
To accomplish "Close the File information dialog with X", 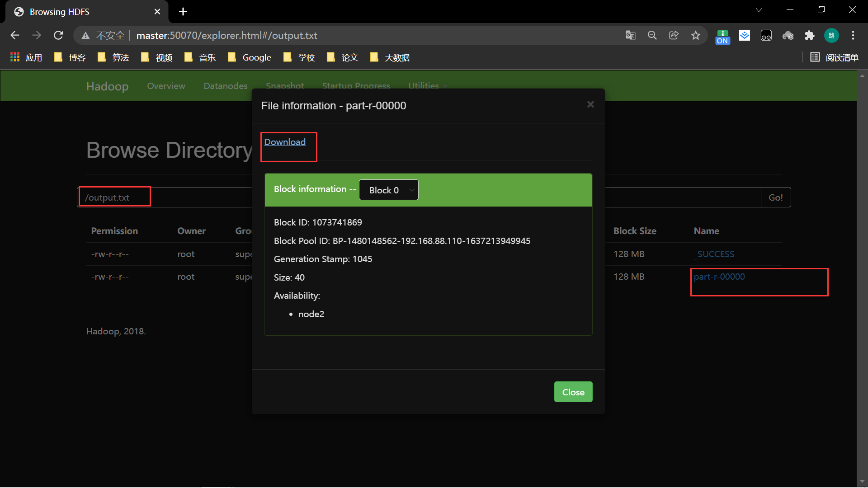I will (x=590, y=104).
